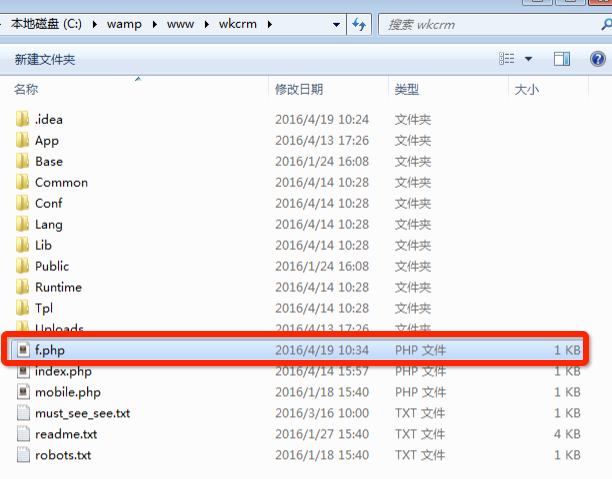This screenshot has height=479, width=612.
Task: Sort by 大小 column header
Action: (x=526, y=90)
